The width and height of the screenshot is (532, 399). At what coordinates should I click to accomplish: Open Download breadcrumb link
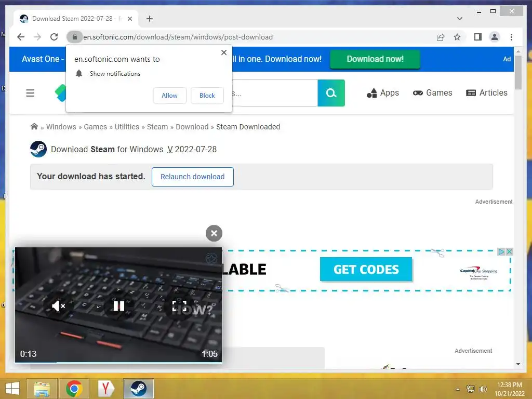[192, 127]
